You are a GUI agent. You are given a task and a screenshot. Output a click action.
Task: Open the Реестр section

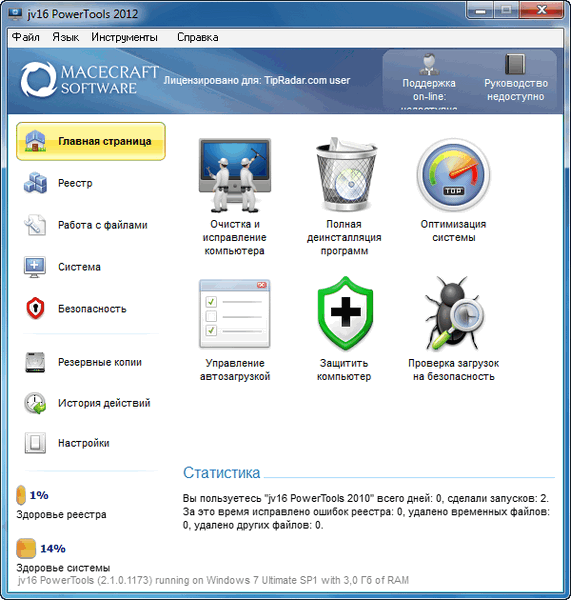coord(75,183)
